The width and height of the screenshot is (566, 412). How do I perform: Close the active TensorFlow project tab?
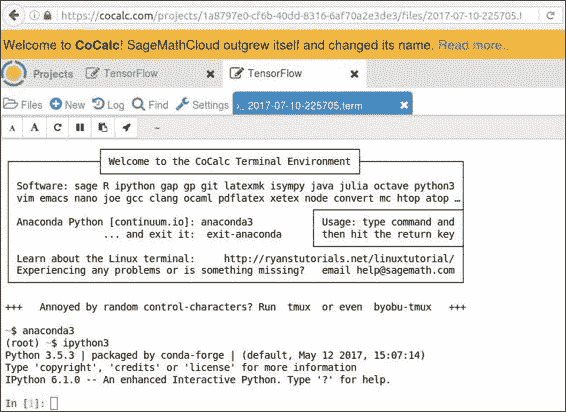(x=354, y=74)
